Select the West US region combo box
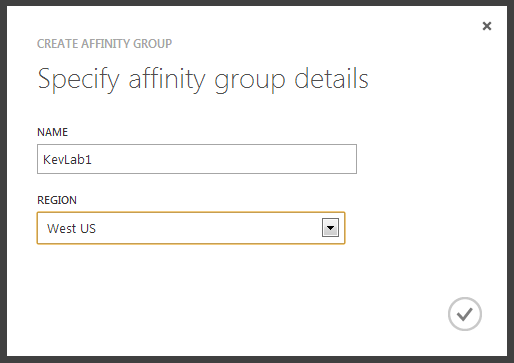This screenshot has height=363, width=514. (191, 228)
